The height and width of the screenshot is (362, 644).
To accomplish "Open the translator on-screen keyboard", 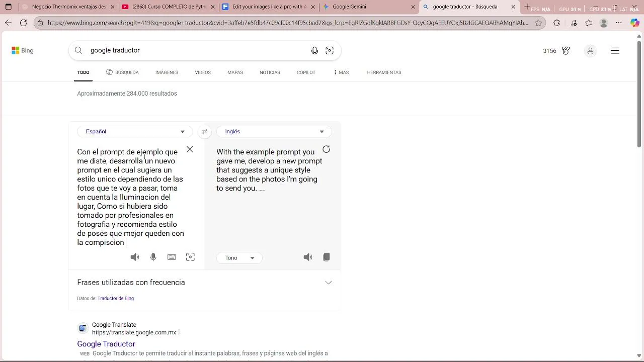I will click(172, 257).
